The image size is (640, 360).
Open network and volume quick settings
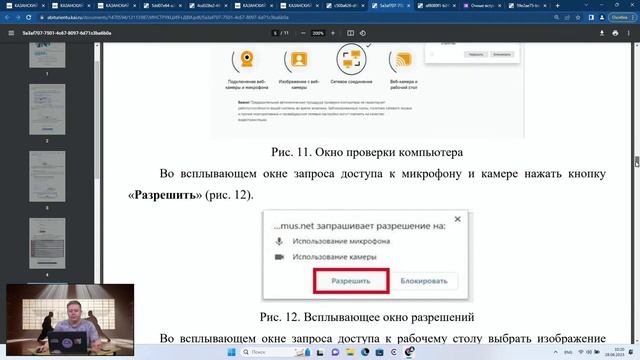(589, 352)
